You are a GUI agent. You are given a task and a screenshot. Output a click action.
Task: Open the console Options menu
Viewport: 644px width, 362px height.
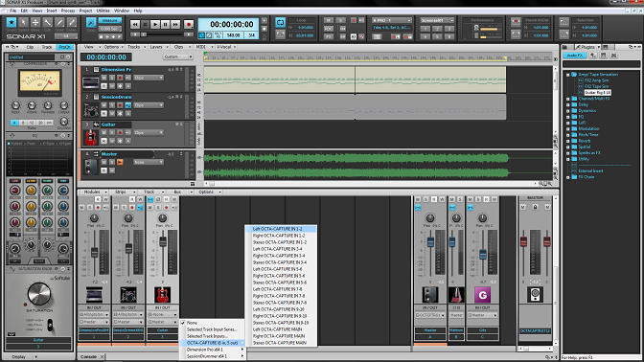(209, 192)
